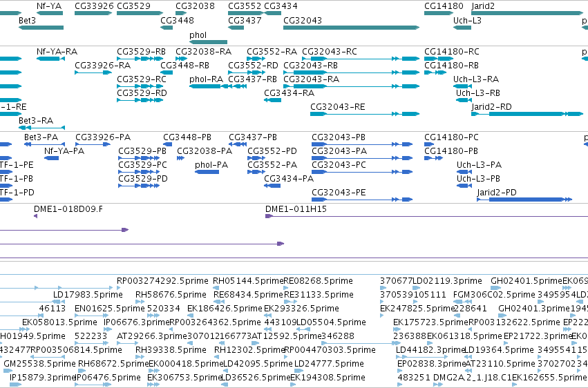Select EST RP003274292.5prime
This screenshot has width=588, height=388.
click(x=162, y=281)
